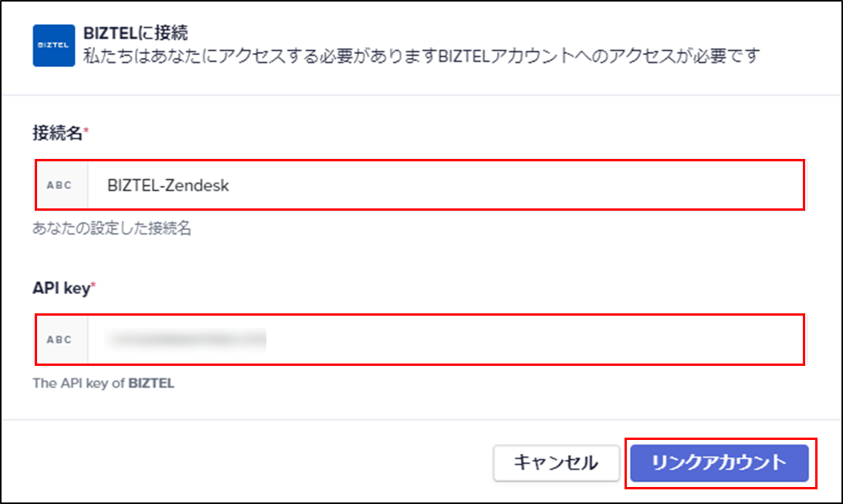
Task: Click the blue BIZTEL logo icon
Action: pos(54,45)
